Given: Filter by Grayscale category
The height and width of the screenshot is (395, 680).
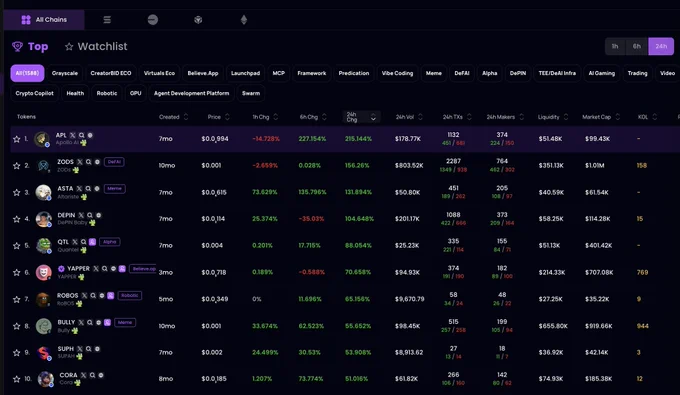Looking at the screenshot, I should 65,73.
